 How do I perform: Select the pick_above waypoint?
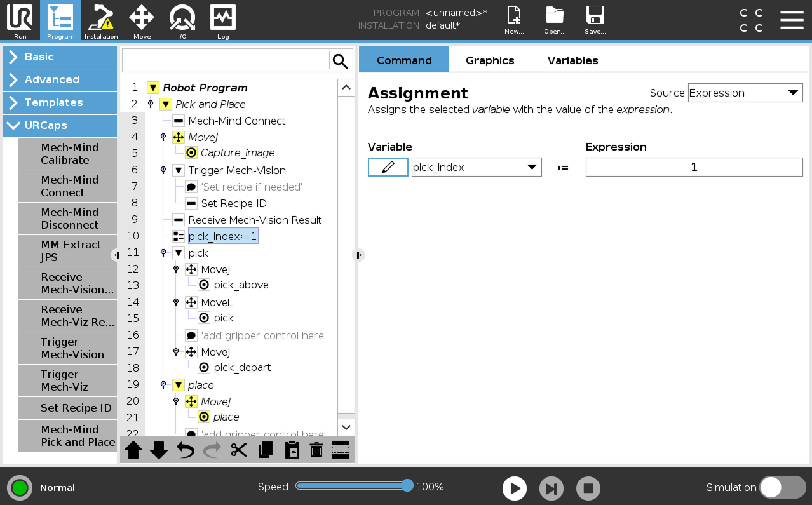coord(241,285)
